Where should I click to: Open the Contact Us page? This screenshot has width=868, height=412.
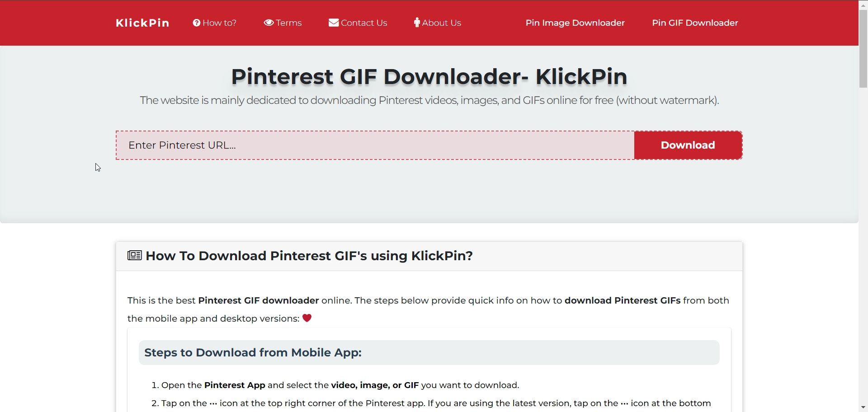point(364,23)
